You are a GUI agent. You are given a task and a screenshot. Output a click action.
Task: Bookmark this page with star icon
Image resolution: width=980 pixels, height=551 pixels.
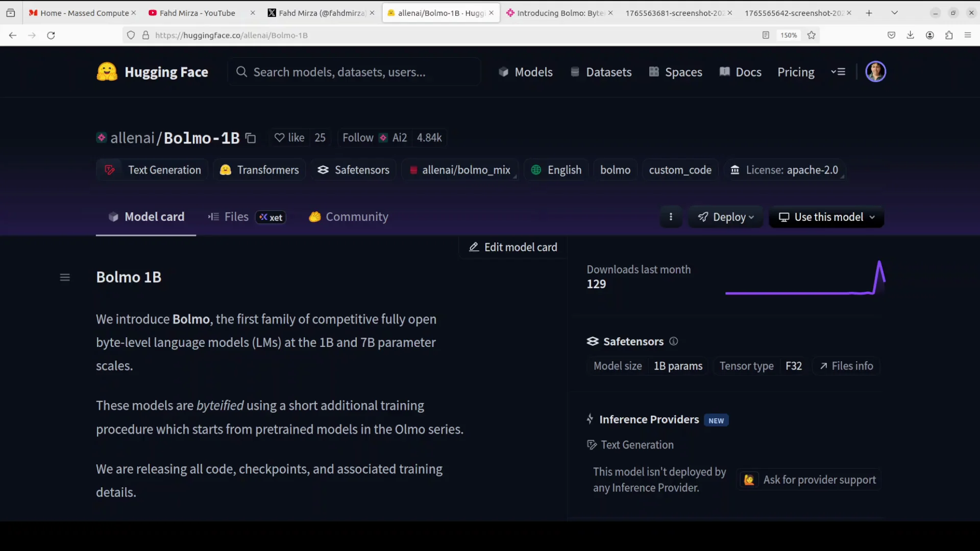tap(812, 35)
